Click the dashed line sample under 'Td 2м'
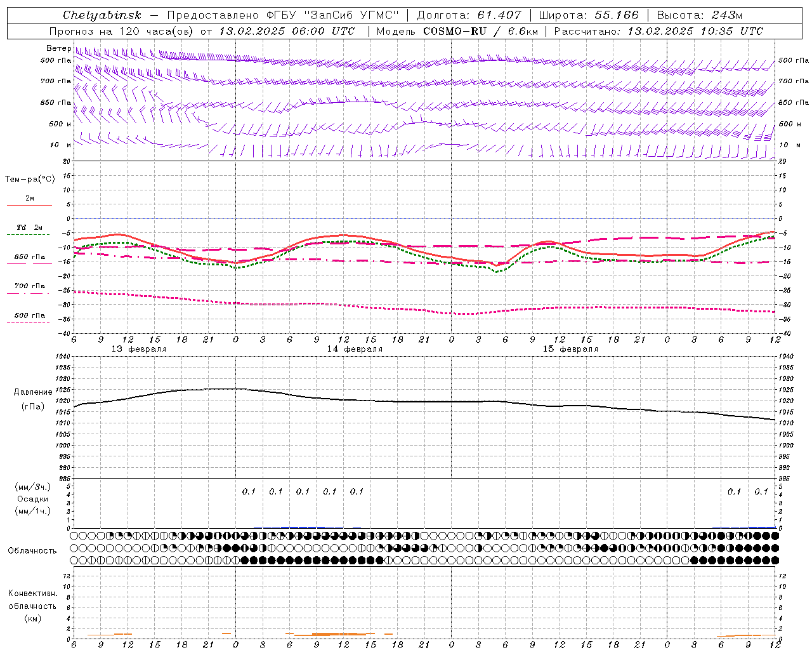The width and height of the screenshot is (812, 650). (x=29, y=235)
